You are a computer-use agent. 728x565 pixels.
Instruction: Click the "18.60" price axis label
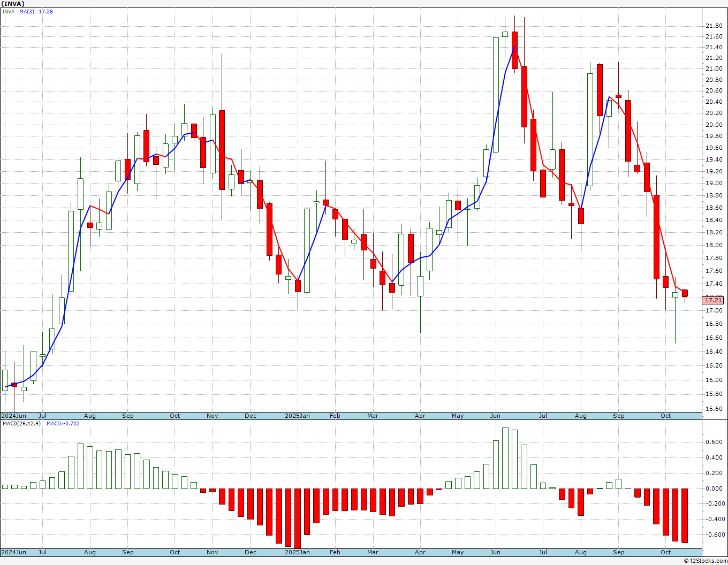714,208
